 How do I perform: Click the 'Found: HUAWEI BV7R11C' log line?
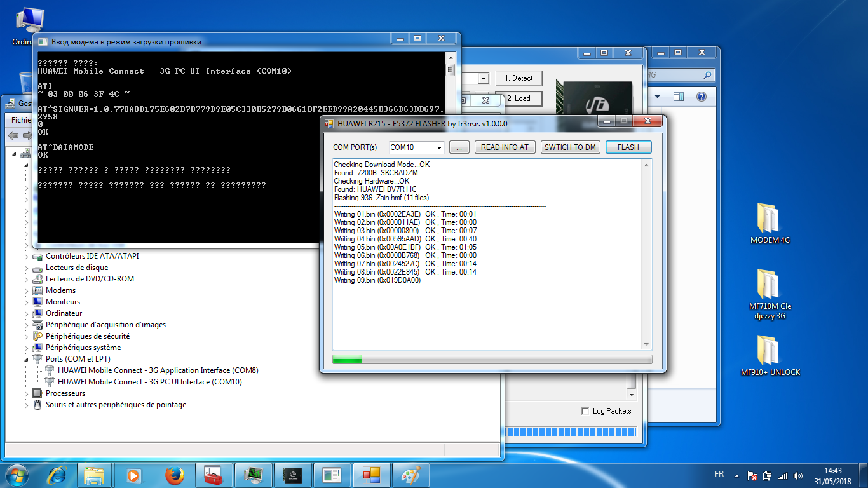376,189
